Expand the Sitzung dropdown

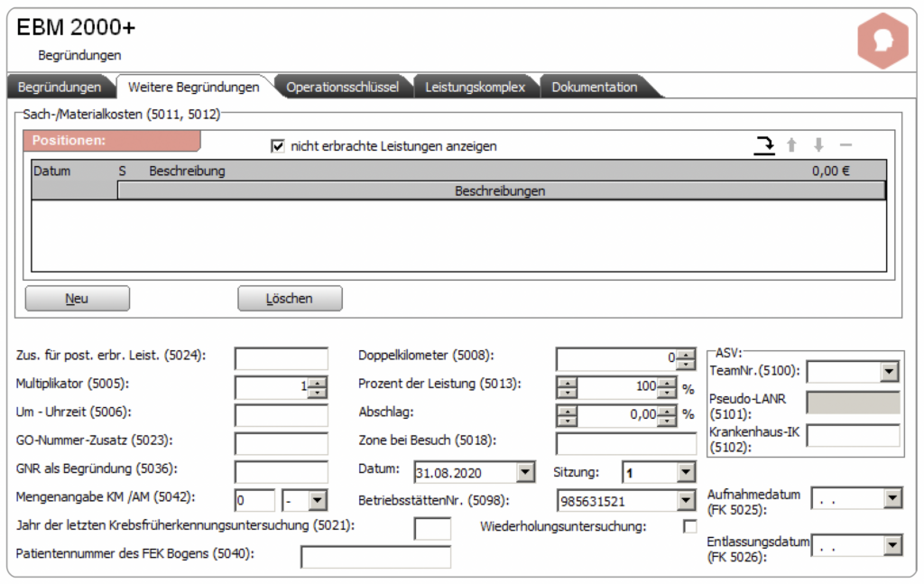pos(686,472)
